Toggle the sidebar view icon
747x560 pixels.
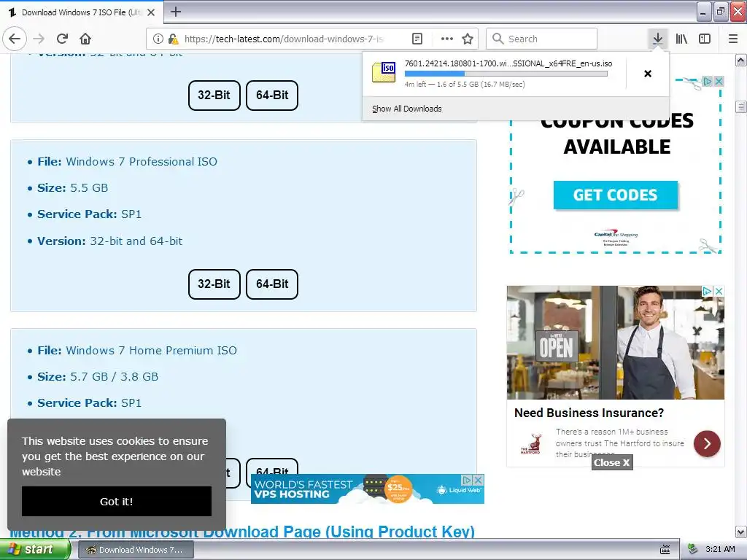tap(705, 39)
